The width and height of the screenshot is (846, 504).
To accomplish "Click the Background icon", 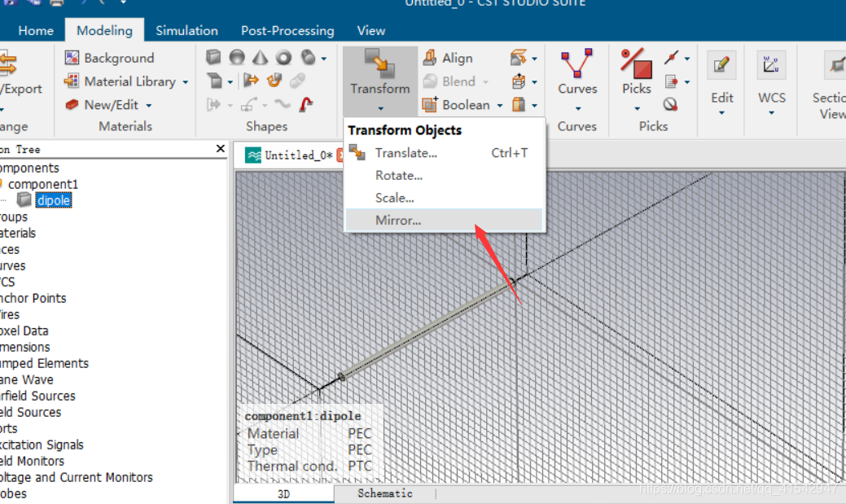I will point(72,57).
